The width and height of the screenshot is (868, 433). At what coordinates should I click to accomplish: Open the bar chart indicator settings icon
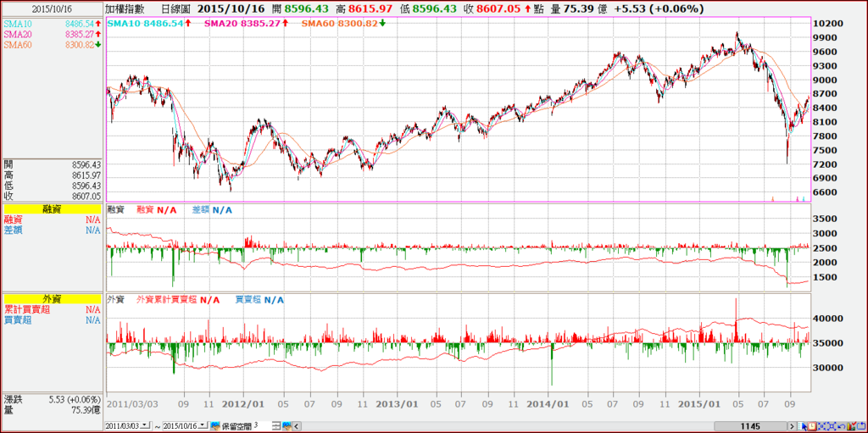[x=852, y=426]
